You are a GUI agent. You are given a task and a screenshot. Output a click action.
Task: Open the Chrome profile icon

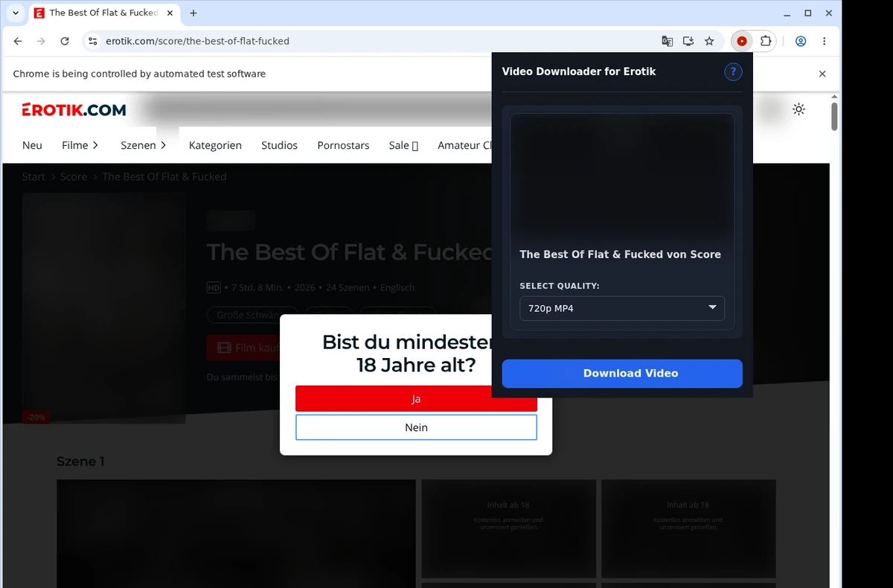pyautogui.click(x=801, y=41)
